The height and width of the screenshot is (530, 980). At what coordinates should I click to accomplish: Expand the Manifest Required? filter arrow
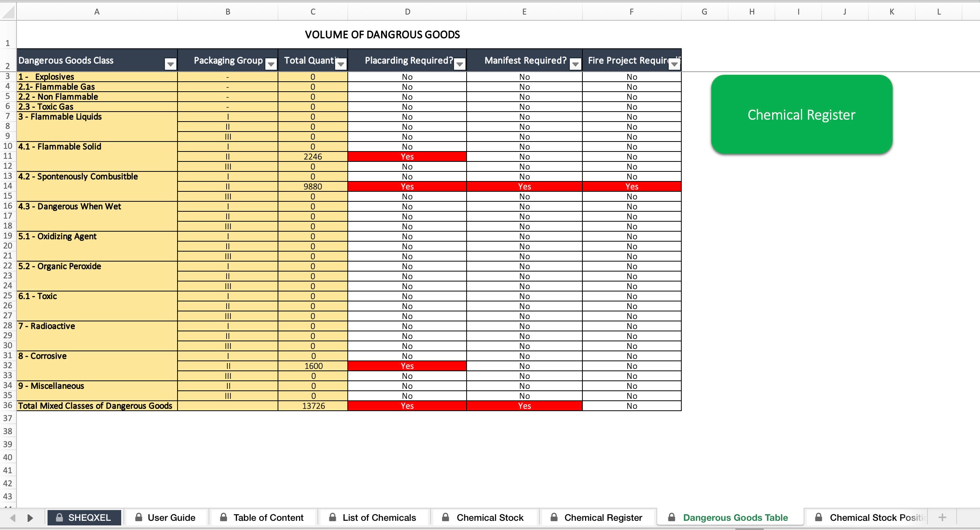tap(575, 64)
